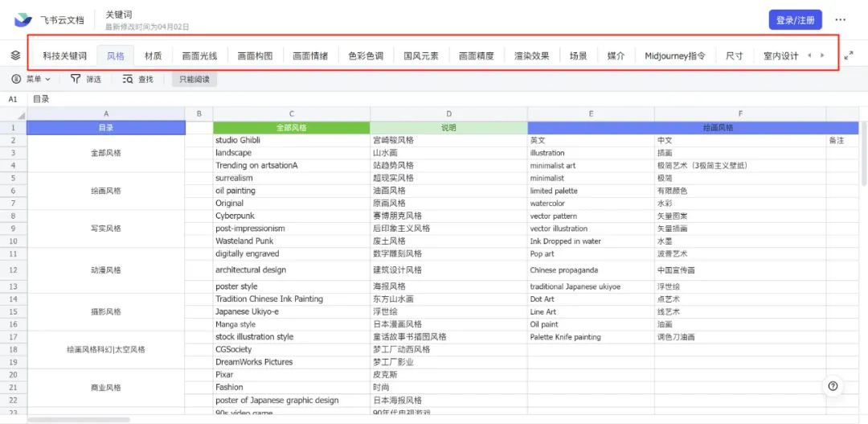Image resolution: width=868 pixels, height=424 pixels.
Task: Click the 摄影风格 directory entry
Action: [106, 311]
